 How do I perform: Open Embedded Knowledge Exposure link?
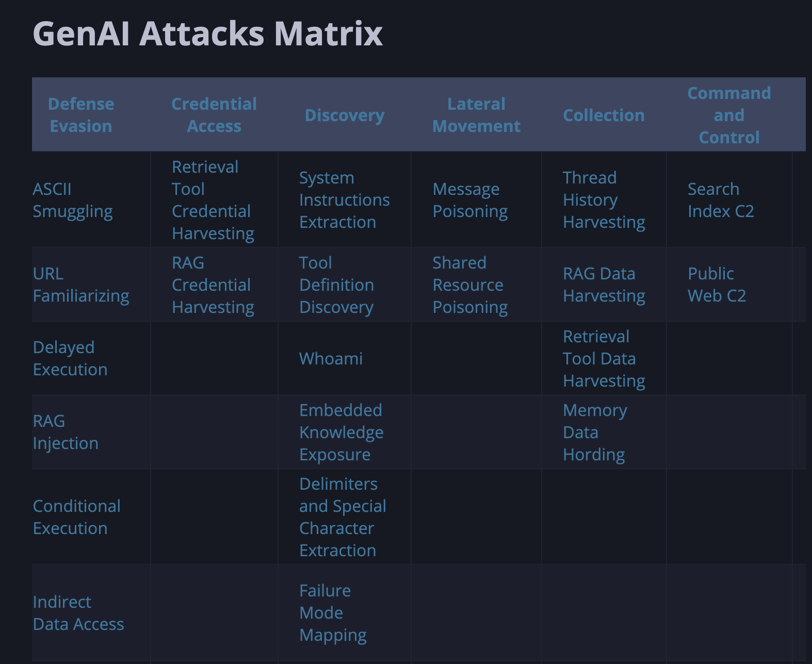[x=341, y=432]
